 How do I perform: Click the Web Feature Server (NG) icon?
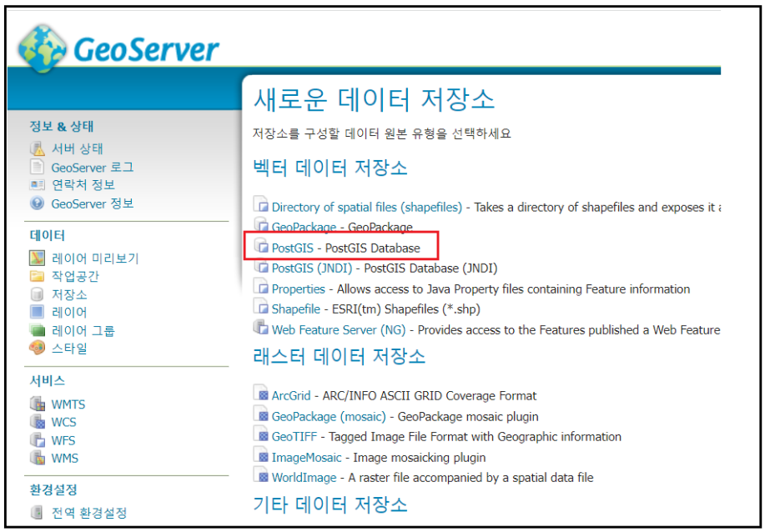point(261,327)
